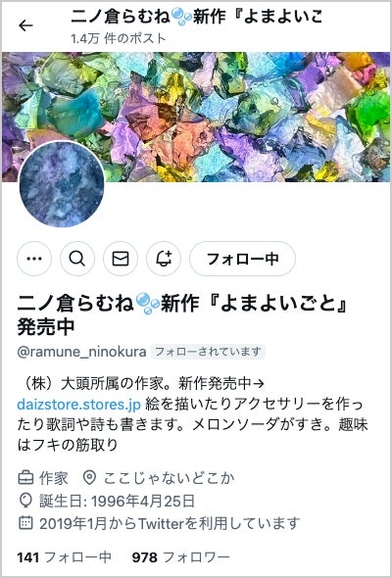
Task: Click the フォローされています badge
Action: 209,352
